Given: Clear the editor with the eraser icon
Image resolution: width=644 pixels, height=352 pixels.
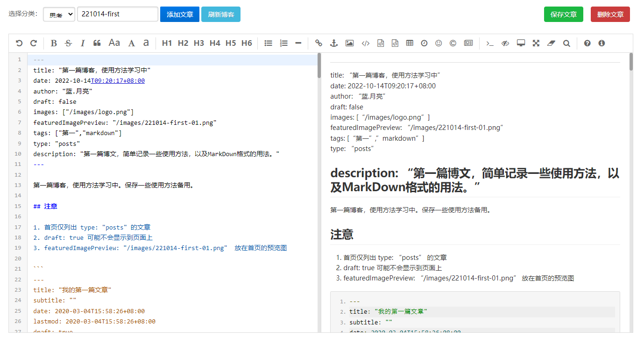Looking at the screenshot, I should 551,43.
